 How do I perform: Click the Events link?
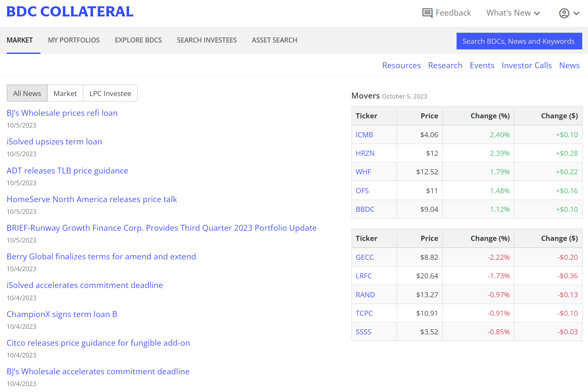[x=482, y=66]
